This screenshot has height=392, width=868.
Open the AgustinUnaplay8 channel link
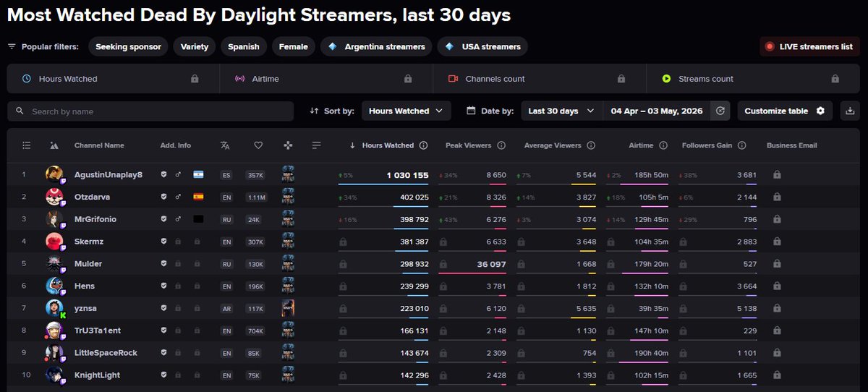pyautogui.click(x=109, y=174)
